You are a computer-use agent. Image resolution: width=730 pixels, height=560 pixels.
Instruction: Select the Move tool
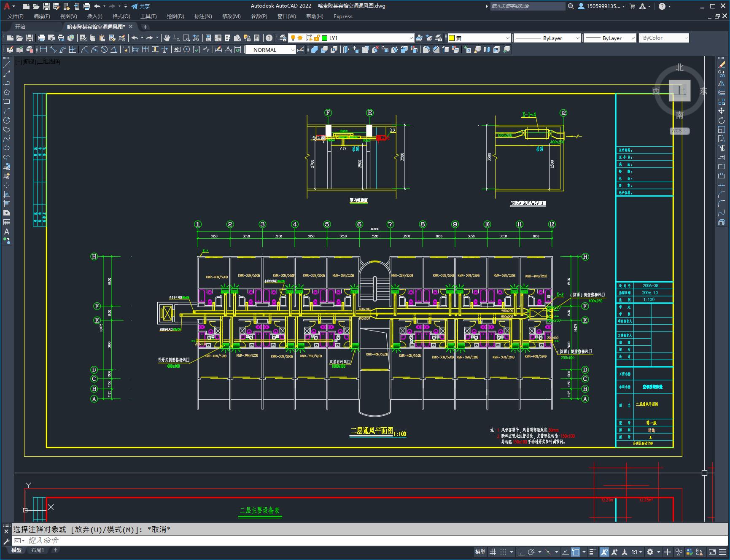722,111
